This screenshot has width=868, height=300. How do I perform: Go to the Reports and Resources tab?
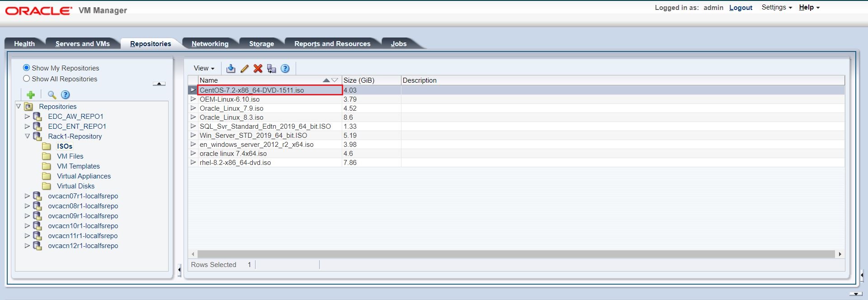click(332, 43)
